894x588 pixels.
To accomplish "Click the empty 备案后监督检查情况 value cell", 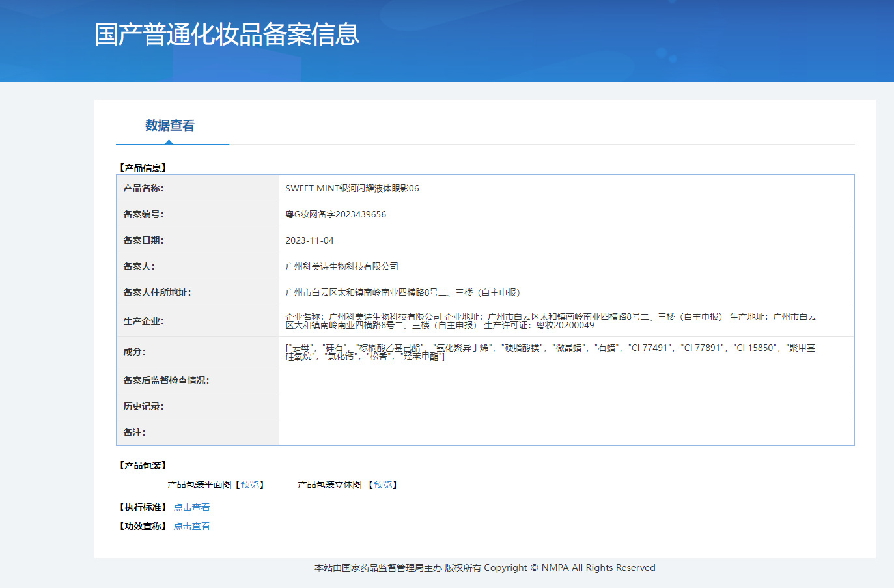I will [566, 380].
